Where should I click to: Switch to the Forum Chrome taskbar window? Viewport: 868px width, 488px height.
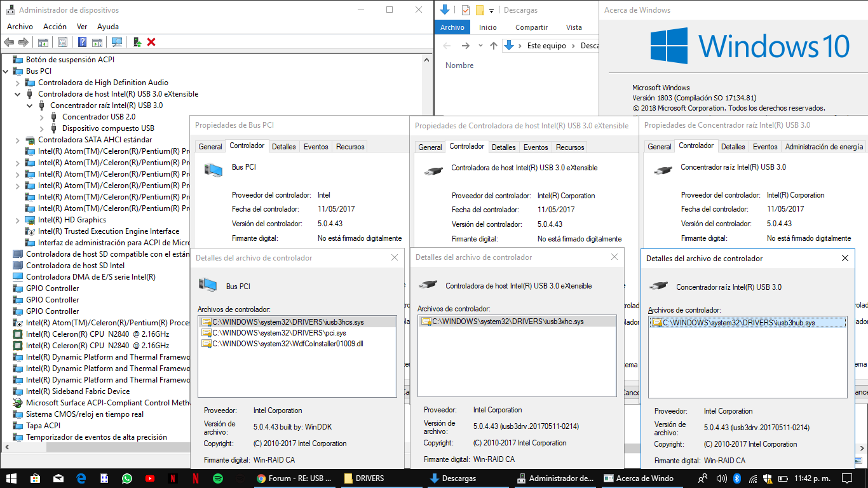(x=294, y=478)
